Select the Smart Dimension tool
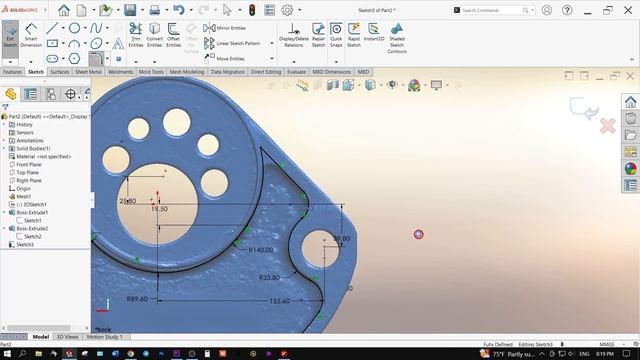 click(x=31, y=36)
